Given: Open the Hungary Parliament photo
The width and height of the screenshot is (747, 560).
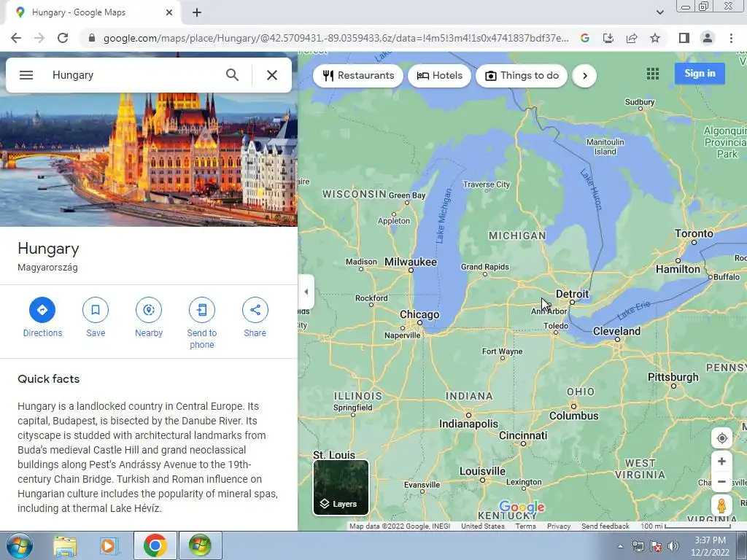Looking at the screenshot, I should click(149, 159).
